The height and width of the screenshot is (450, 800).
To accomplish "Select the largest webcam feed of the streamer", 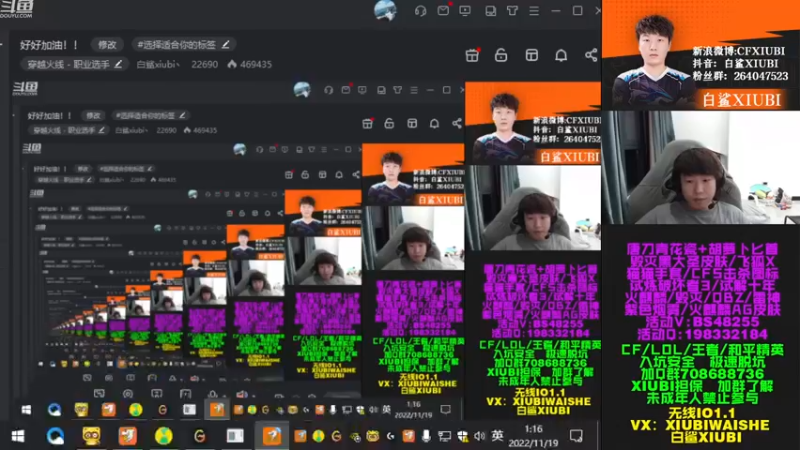I will pyautogui.click(x=701, y=168).
